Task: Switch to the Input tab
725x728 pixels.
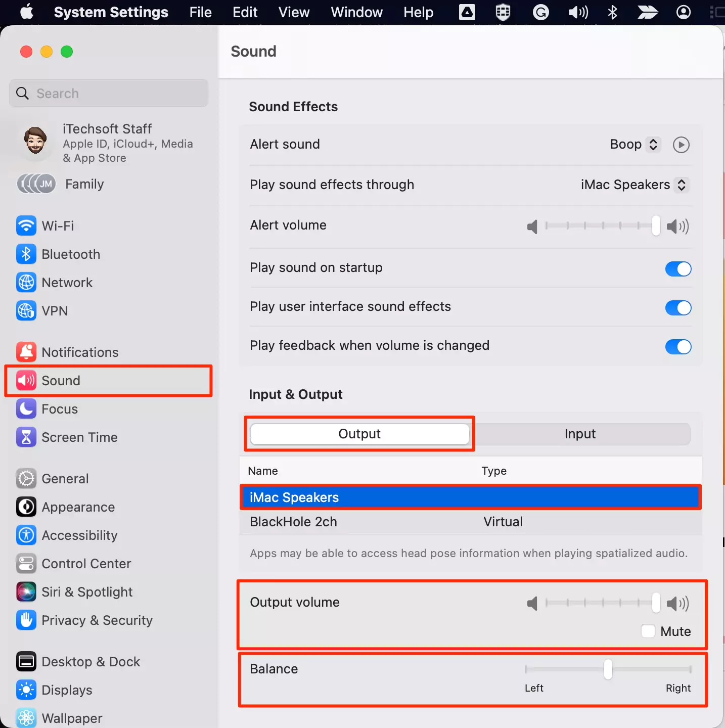Action: pos(580,434)
